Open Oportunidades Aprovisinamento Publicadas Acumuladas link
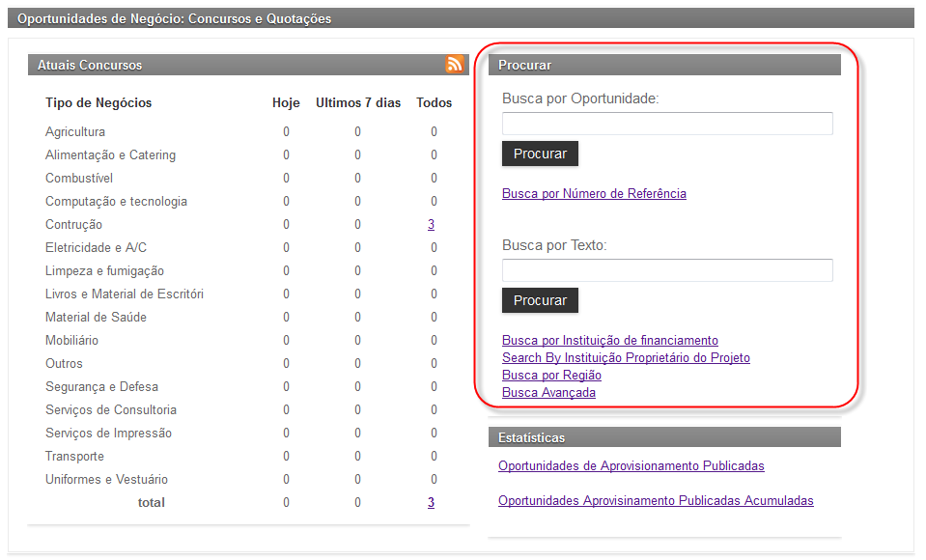Screen dimensions: 926x560 point(656,501)
